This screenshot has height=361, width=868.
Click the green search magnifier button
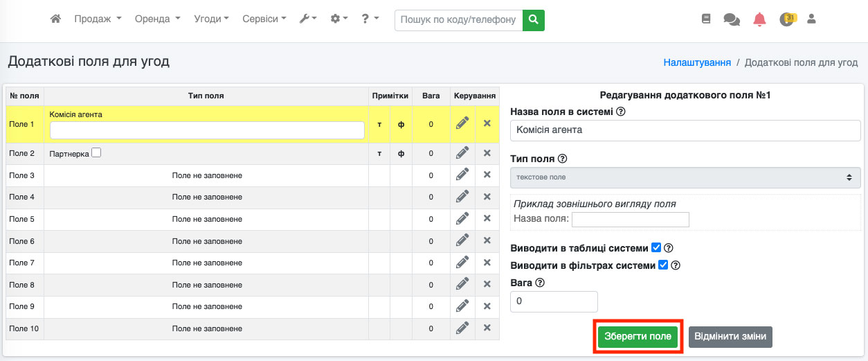533,20
